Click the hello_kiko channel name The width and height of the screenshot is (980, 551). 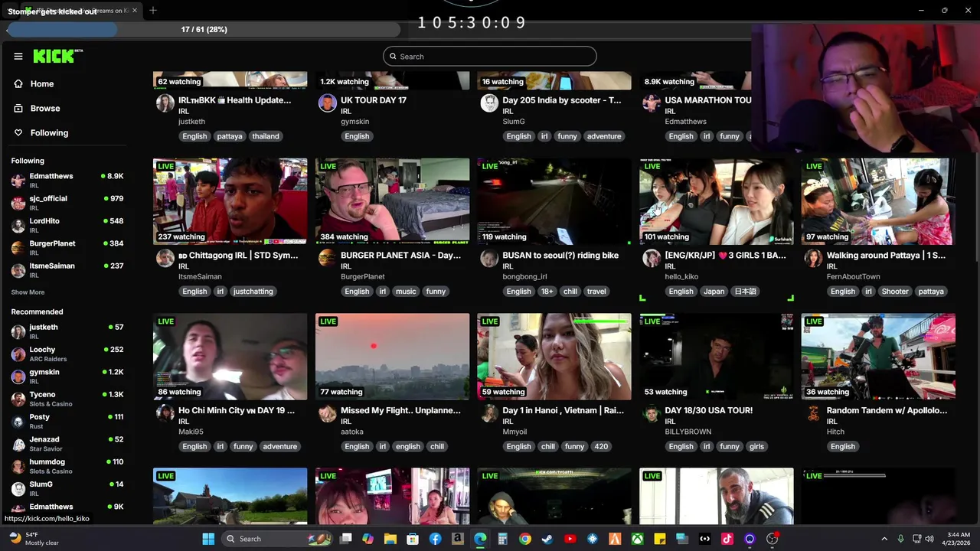pos(681,276)
